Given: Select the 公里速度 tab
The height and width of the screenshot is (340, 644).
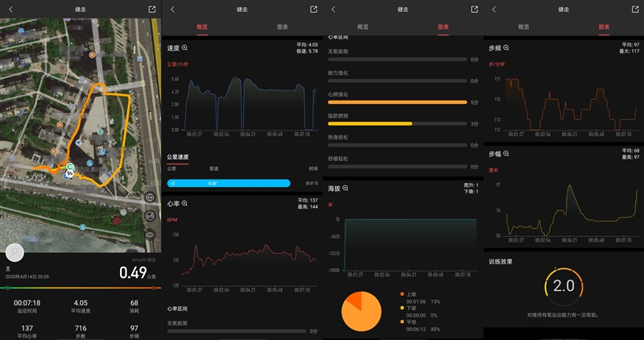Looking at the screenshot, I should [178, 157].
